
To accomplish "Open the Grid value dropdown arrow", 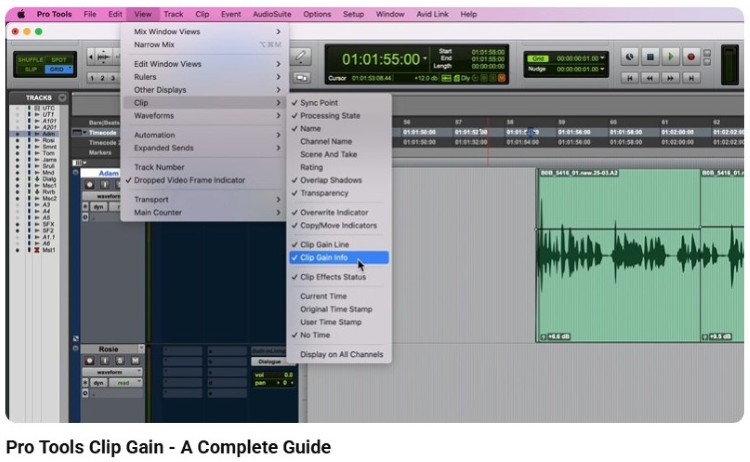I will click(602, 58).
